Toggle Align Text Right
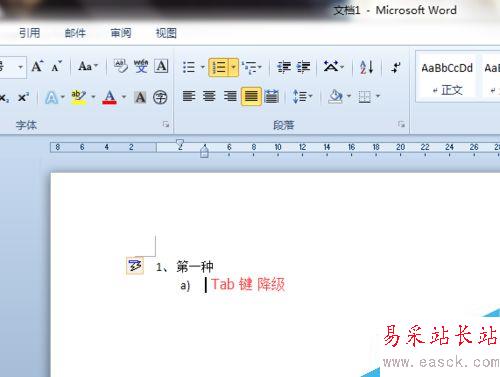This screenshot has width=500, height=377. 230,96
